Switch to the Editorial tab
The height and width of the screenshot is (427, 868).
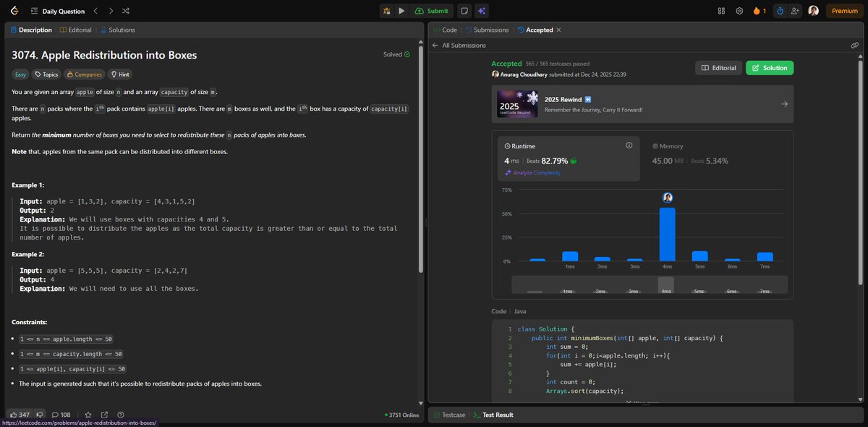[x=75, y=30]
